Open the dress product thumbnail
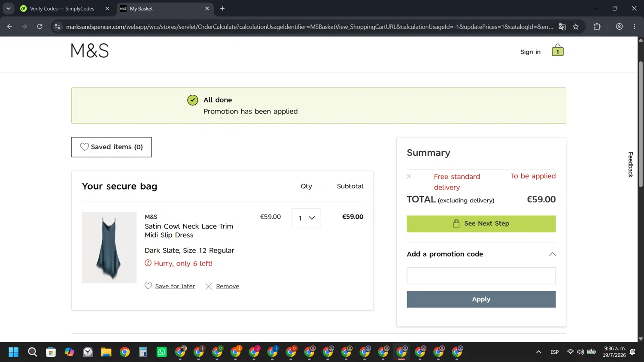 (109, 247)
